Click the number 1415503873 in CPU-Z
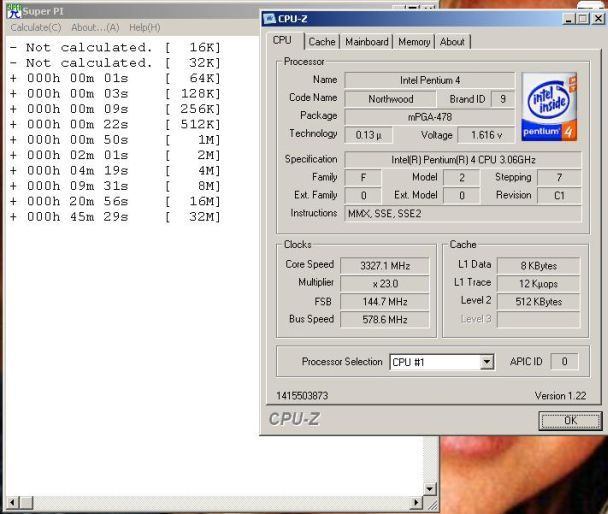 [302, 396]
